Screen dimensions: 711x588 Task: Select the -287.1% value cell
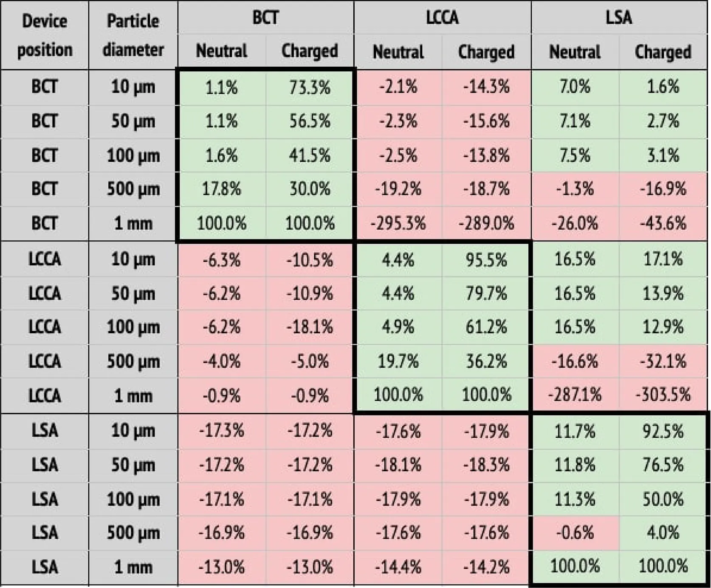point(575,395)
